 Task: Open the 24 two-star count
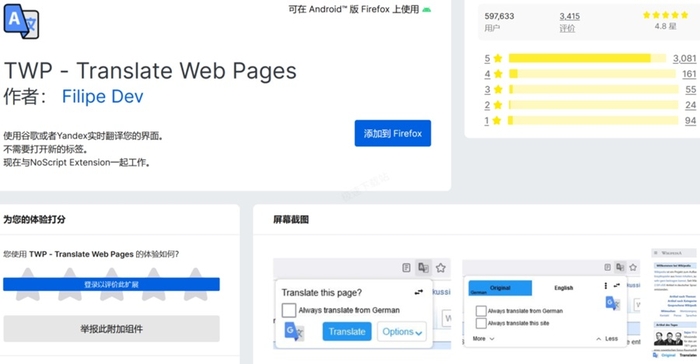pyautogui.click(x=691, y=105)
